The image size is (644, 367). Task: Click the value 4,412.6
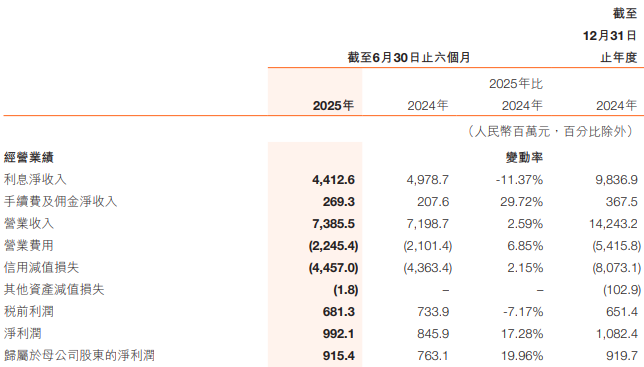pos(334,180)
